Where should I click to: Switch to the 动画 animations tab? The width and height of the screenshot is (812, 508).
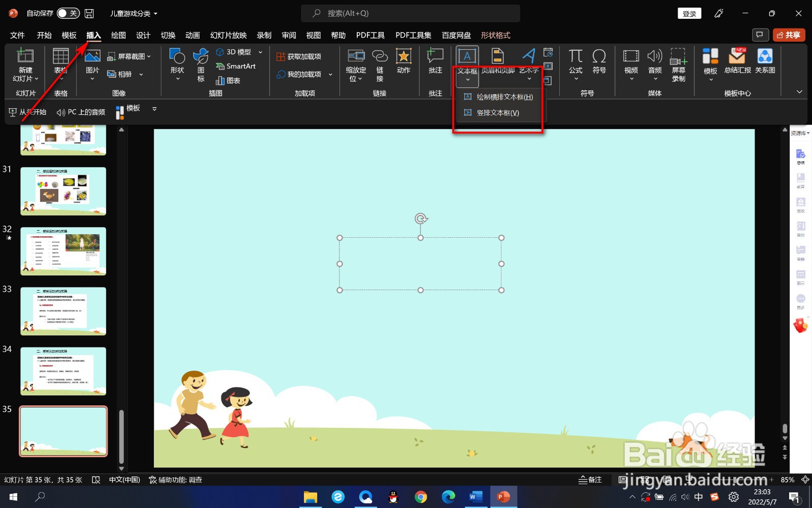[193, 35]
